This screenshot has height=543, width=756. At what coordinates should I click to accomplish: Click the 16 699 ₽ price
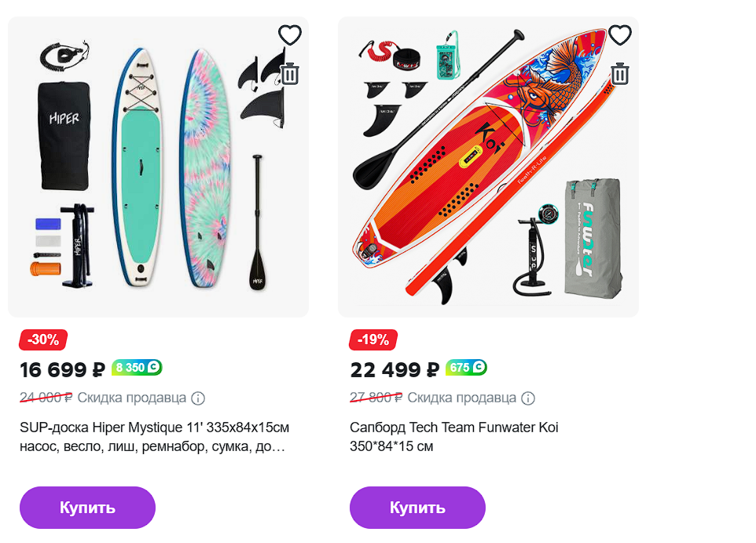62,369
